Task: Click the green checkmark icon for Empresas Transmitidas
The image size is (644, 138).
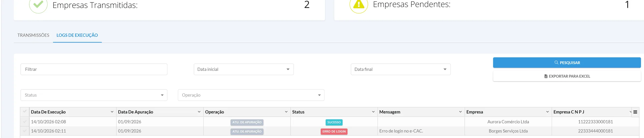Action: click(38, 5)
